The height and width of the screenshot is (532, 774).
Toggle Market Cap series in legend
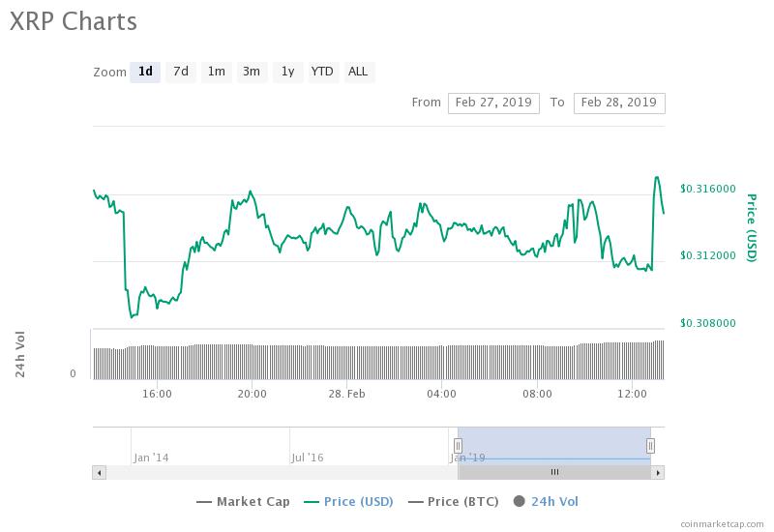[x=244, y=502]
